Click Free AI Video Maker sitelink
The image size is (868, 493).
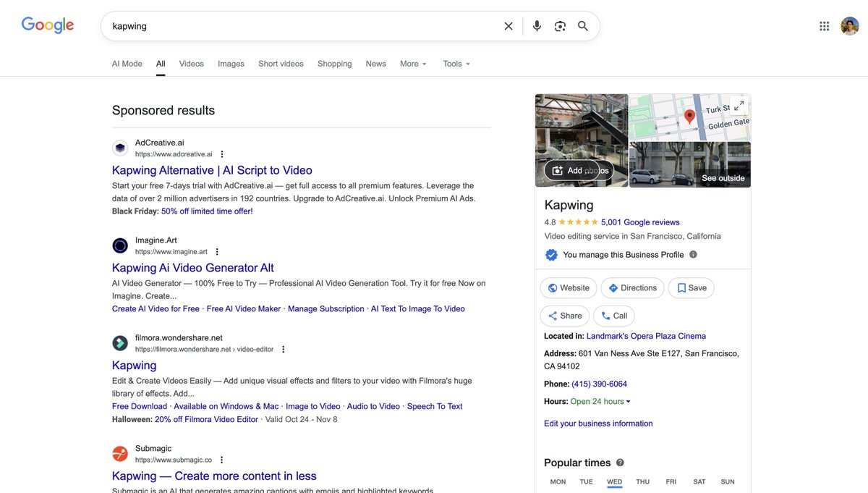point(244,309)
